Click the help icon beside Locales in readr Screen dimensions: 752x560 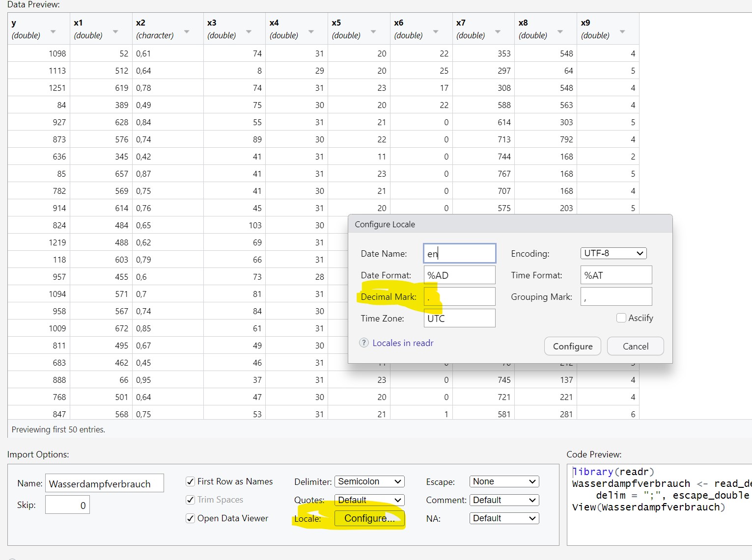point(364,343)
